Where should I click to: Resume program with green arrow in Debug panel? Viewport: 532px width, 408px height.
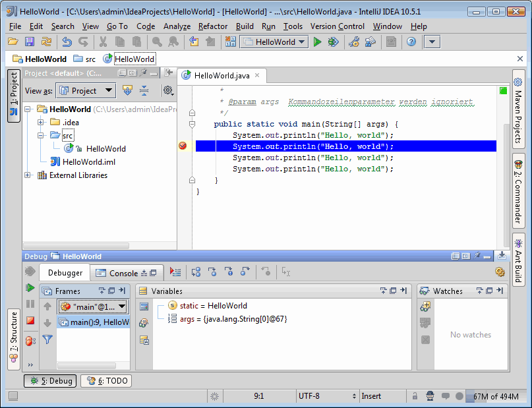pyautogui.click(x=30, y=288)
